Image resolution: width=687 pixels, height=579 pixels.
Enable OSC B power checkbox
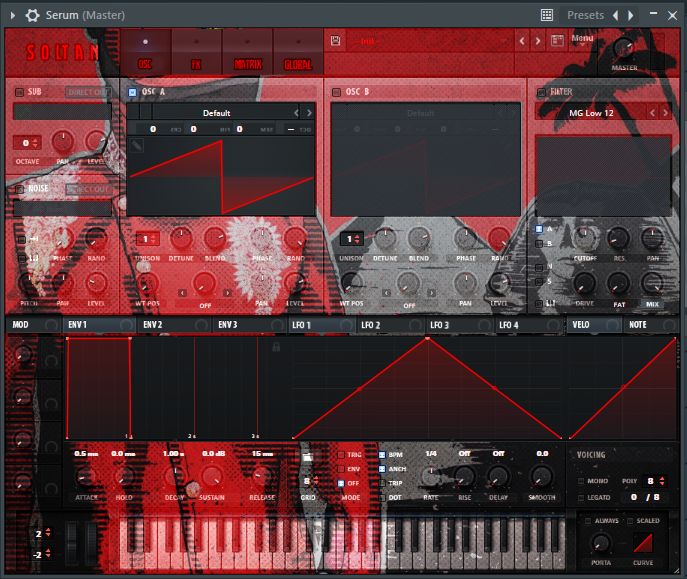(x=336, y=92)
